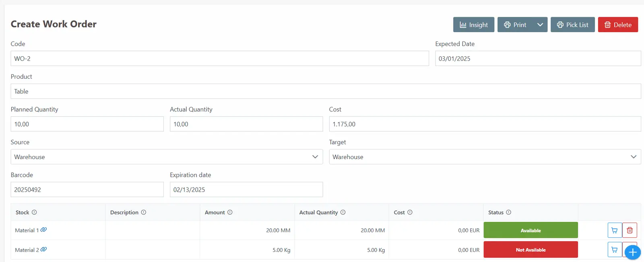Open the Target warehouse dropdown
644x262 pixels.
(x=485, y=157)
